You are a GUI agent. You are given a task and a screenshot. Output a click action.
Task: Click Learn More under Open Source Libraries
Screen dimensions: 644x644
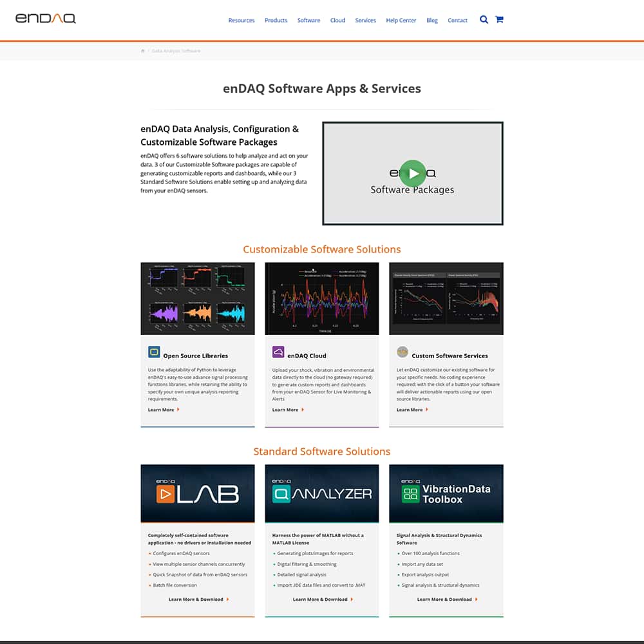pos(161,410)
